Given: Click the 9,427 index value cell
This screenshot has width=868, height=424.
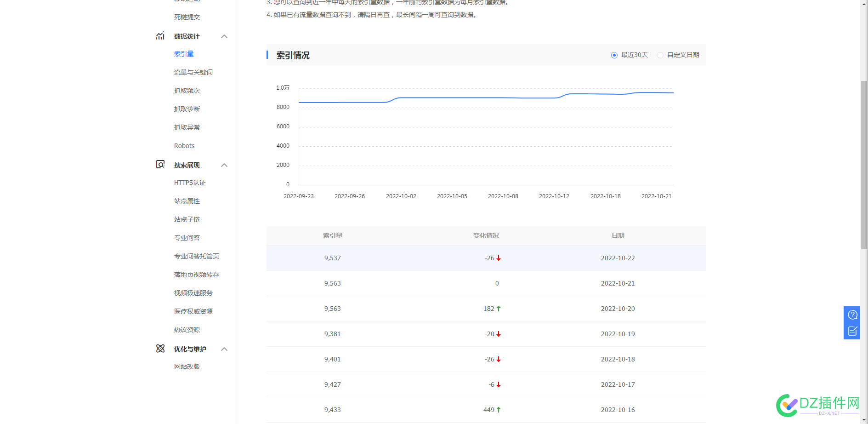Looking at the screenshot, I should click(x=333, y=384).
